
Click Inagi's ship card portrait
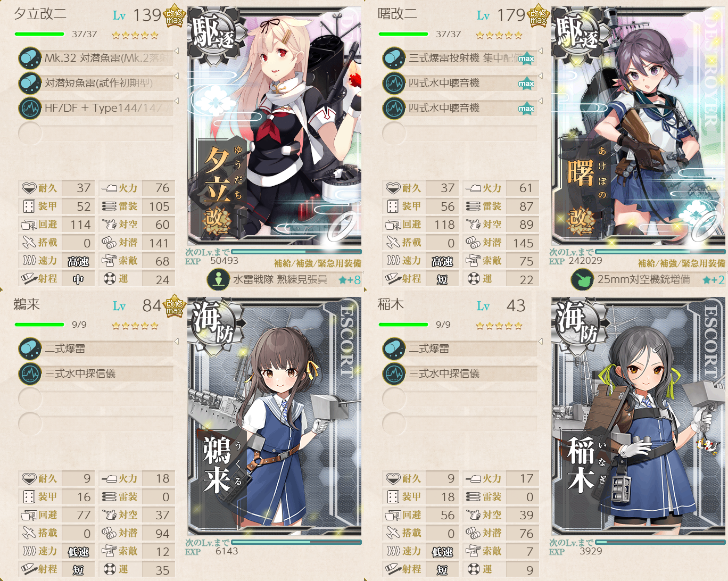(639, 416)
